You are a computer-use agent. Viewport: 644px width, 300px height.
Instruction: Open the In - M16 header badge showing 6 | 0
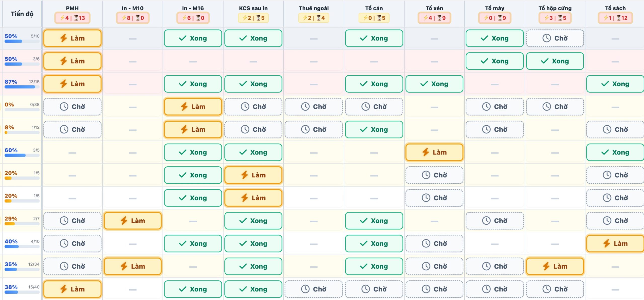coord(193,18)
